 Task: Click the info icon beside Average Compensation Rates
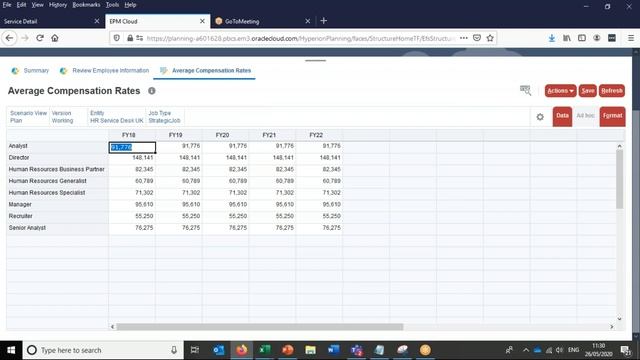coord(152,91)
